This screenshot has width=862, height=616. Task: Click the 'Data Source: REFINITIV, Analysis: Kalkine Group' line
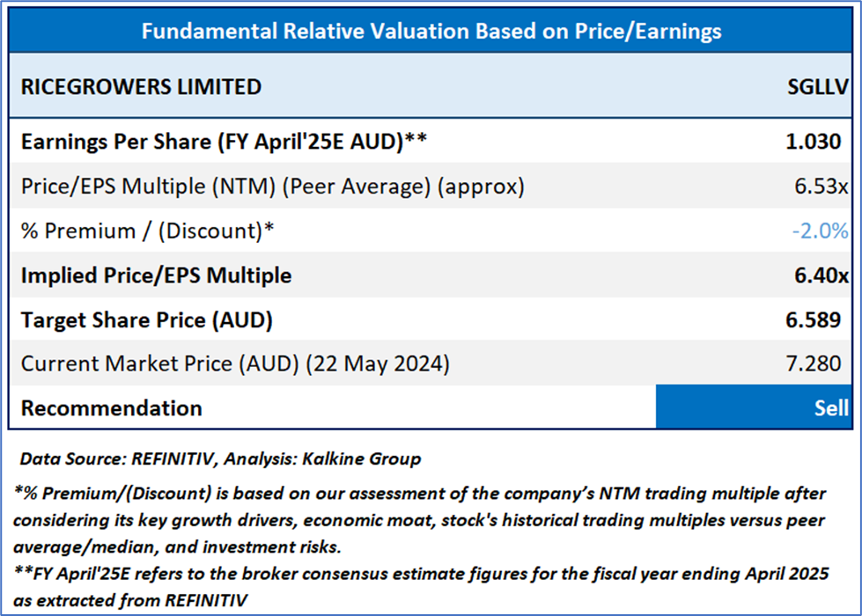(220, 458)
